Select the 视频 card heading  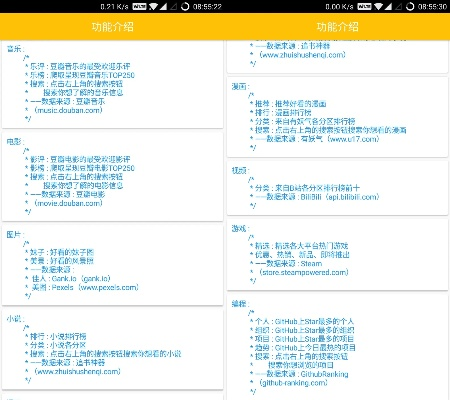(240, 171)
